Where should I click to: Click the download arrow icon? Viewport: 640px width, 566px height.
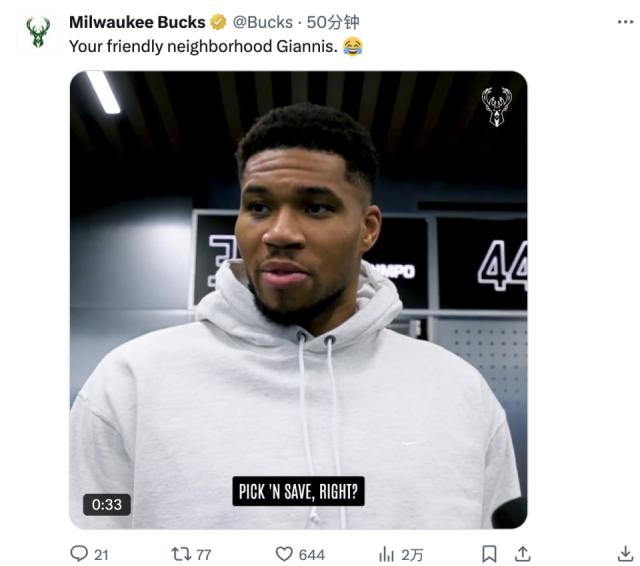pyautogui.click(x=625, y=553)
